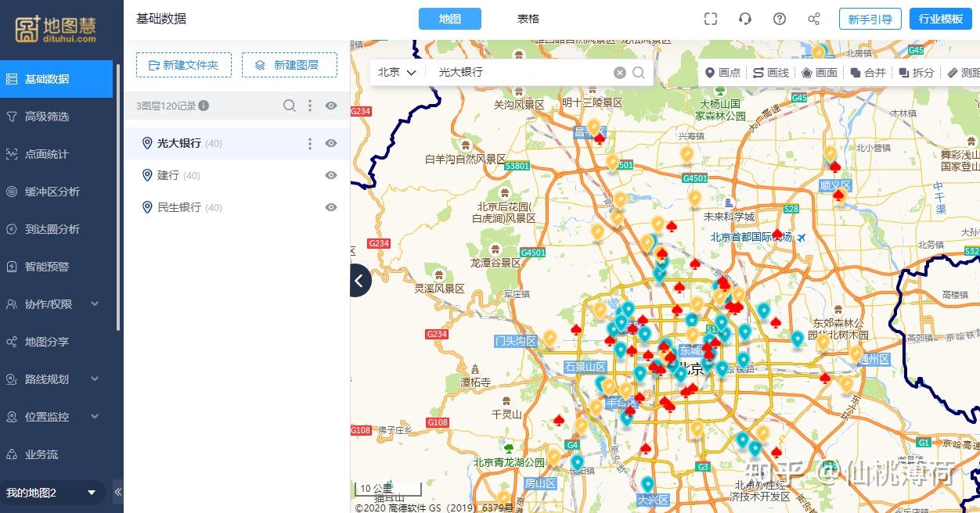
Task: Click the 新手引导 button
Action: (x=870, y=19)
